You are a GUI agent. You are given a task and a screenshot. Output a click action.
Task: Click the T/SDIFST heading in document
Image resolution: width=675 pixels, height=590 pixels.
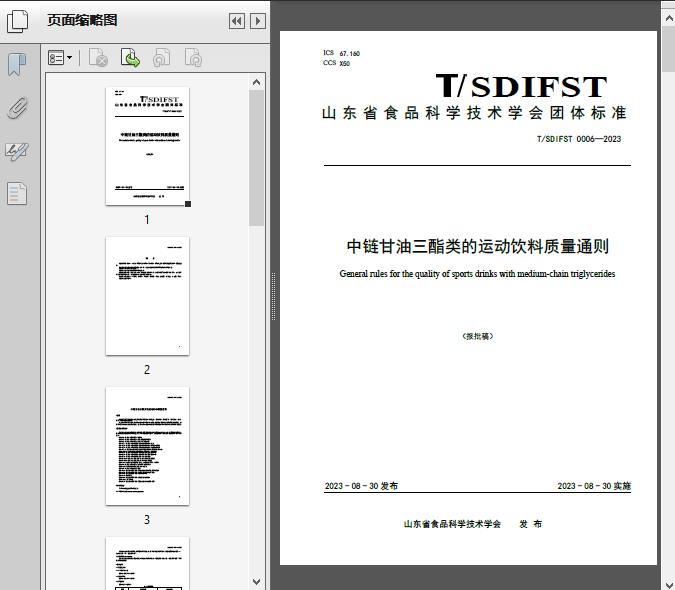click(521, 86)
